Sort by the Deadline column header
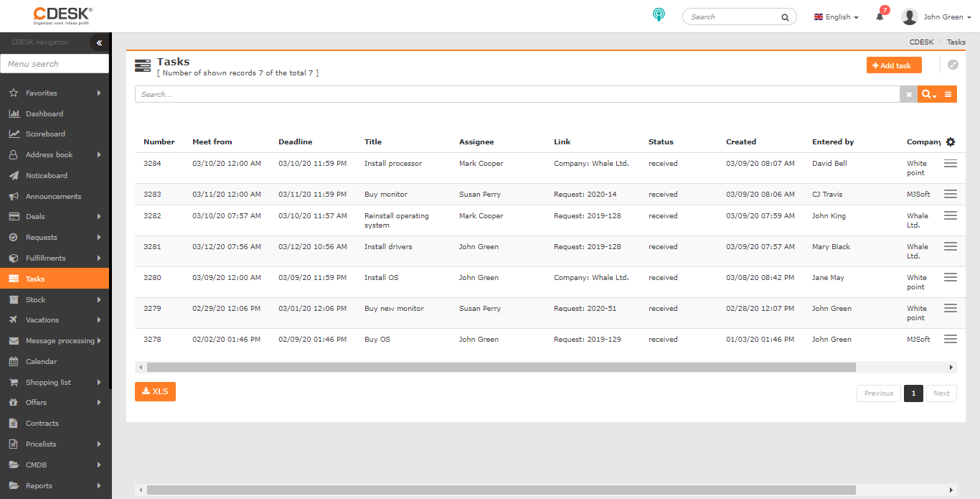Image resolution: width=980 pixels, height=499 pixels. pyautogui.click(x=296, y=142)
